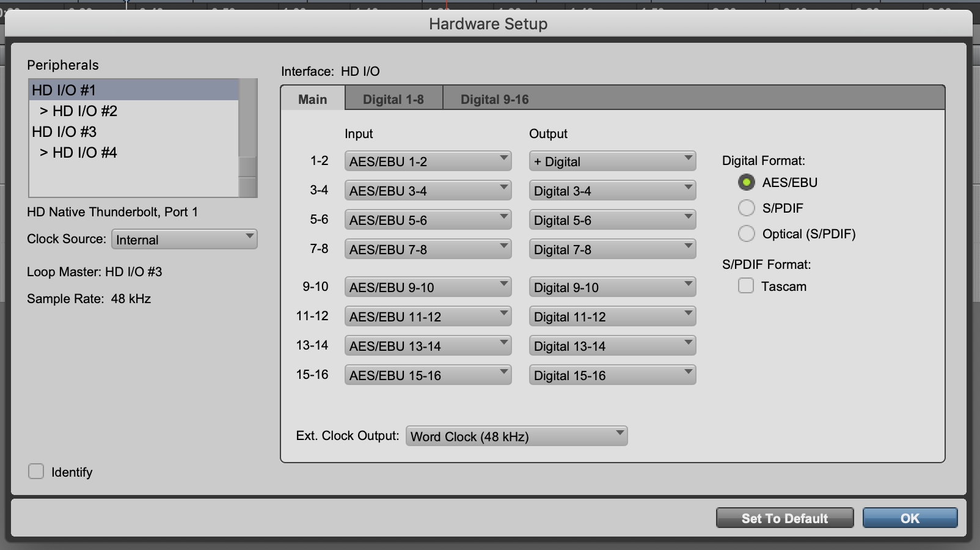Open Input 3-4 AES/EBU dropdown
Screen dimensions: 980x550
coord(428,191)
